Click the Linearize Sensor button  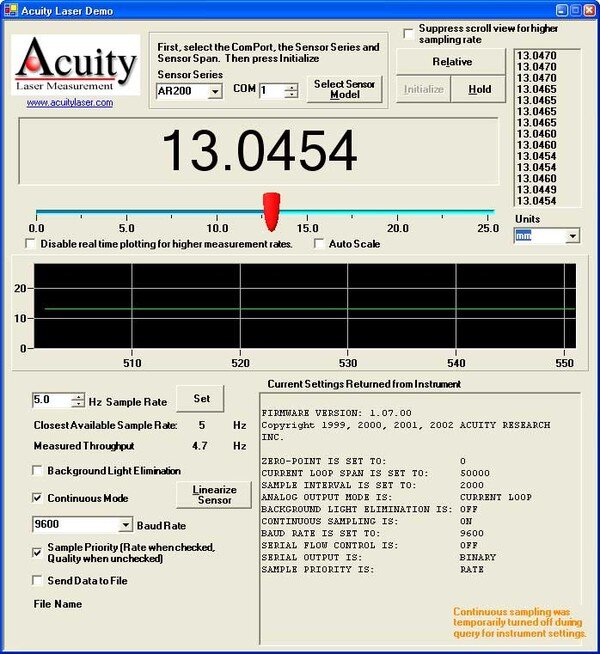[214, 495]
